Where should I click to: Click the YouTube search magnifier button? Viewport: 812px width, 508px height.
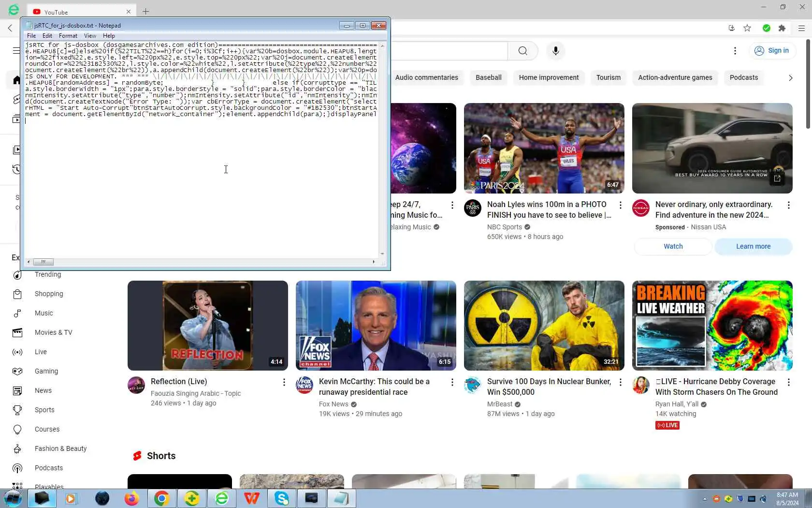[x=522, y=51]
